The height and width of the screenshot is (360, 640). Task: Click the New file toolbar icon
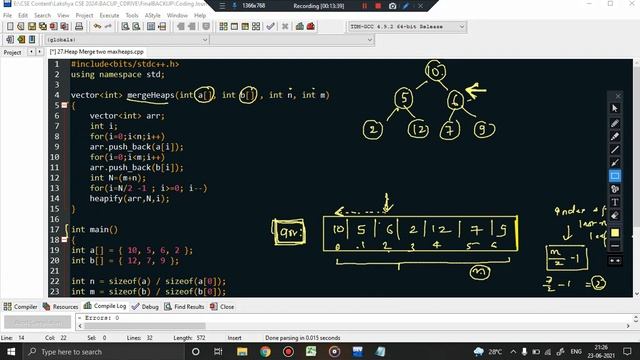coord(10,26)
